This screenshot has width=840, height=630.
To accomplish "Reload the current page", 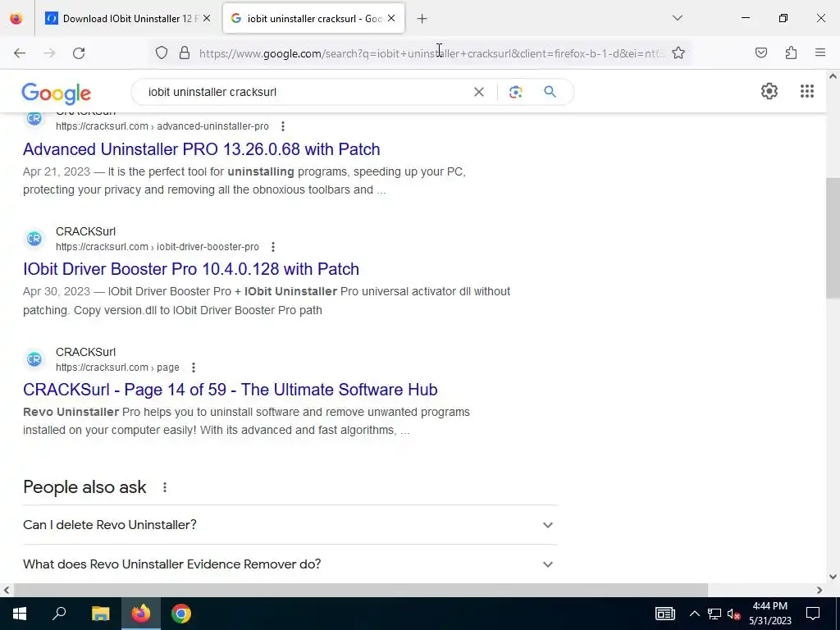I will (x=79, y=53).
